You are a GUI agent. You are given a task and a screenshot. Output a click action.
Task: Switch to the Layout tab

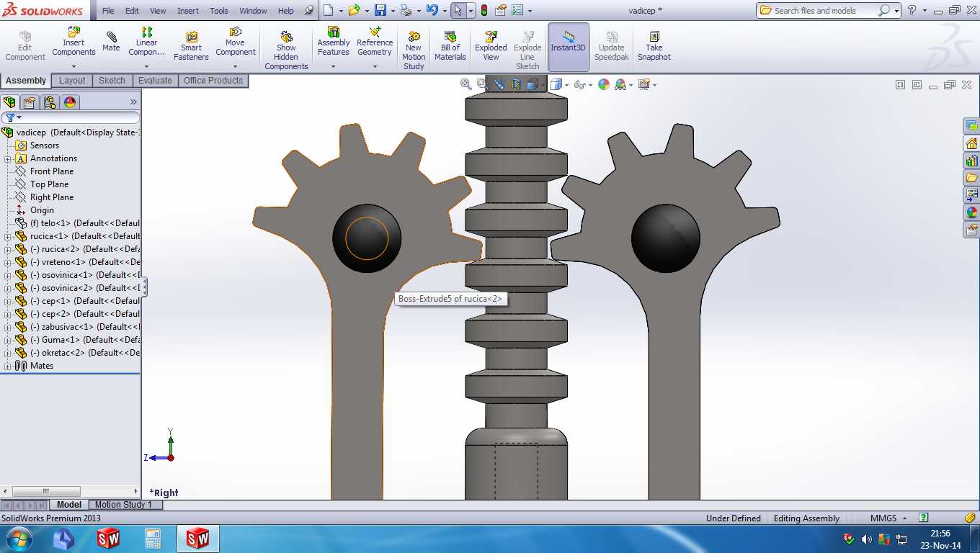(72, 81)
